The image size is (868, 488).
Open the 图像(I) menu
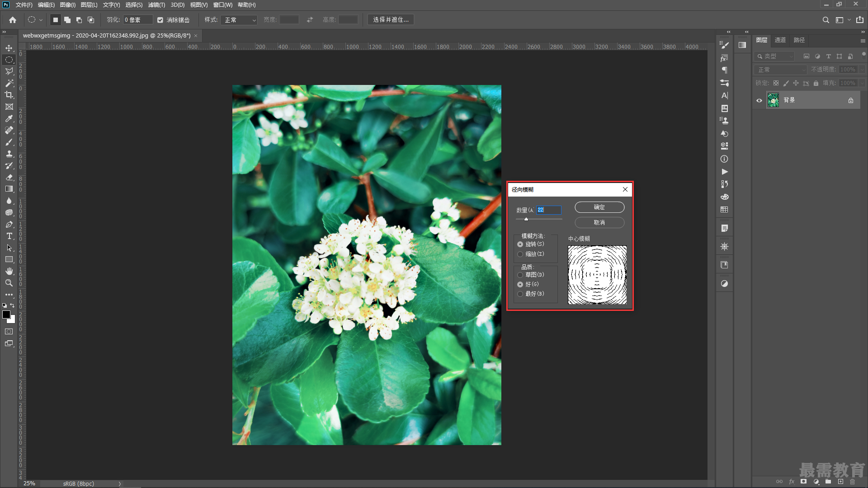[68, 5]
